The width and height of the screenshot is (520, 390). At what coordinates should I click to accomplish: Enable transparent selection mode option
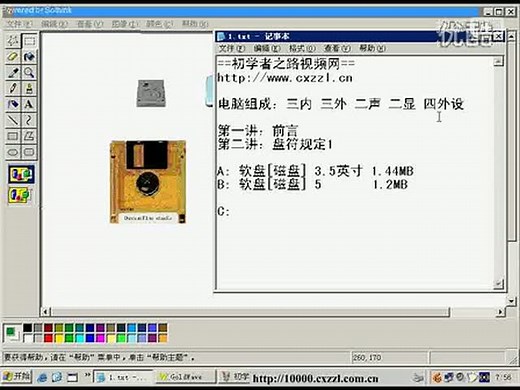pos(20,195)
